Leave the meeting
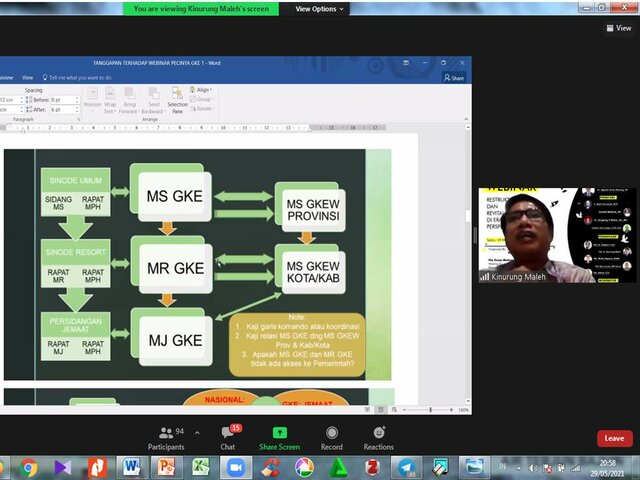The height and width of the screenshot is (480, 640). pos(615,438)
